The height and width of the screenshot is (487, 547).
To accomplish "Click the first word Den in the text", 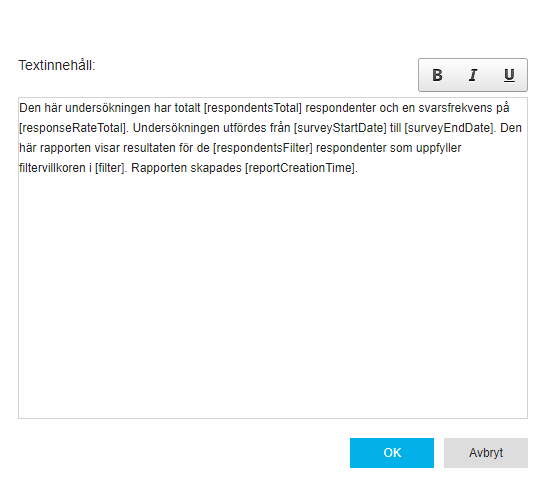I will 30,108.
